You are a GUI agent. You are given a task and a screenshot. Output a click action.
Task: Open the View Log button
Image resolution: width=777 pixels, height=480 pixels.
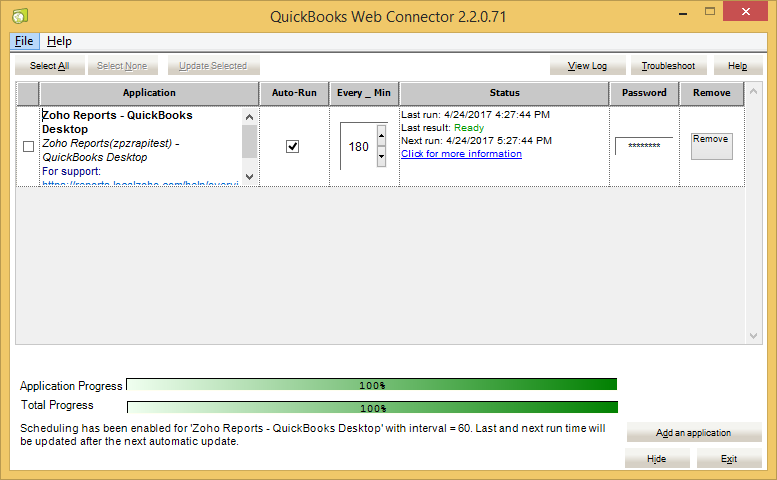pyautogui.click(x=587, y=65)
